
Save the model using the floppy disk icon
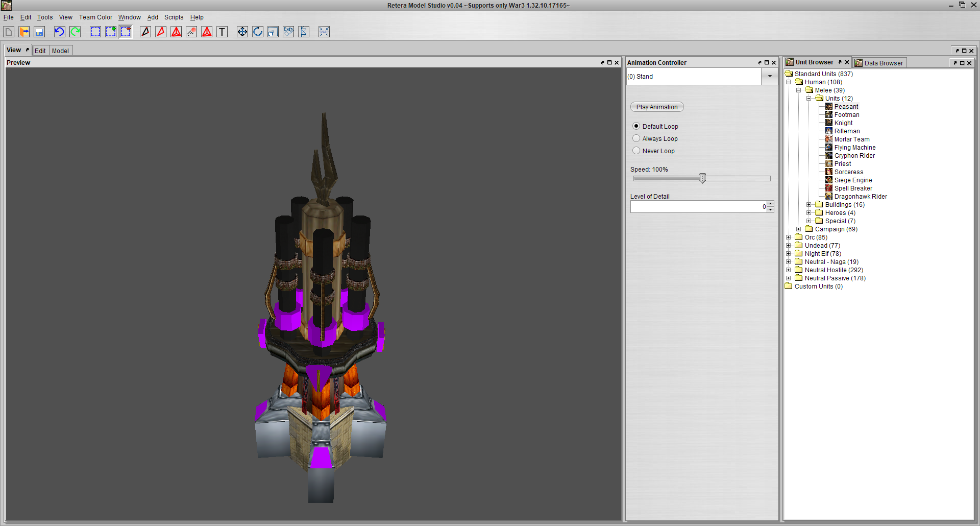click(x=39, y=32)
